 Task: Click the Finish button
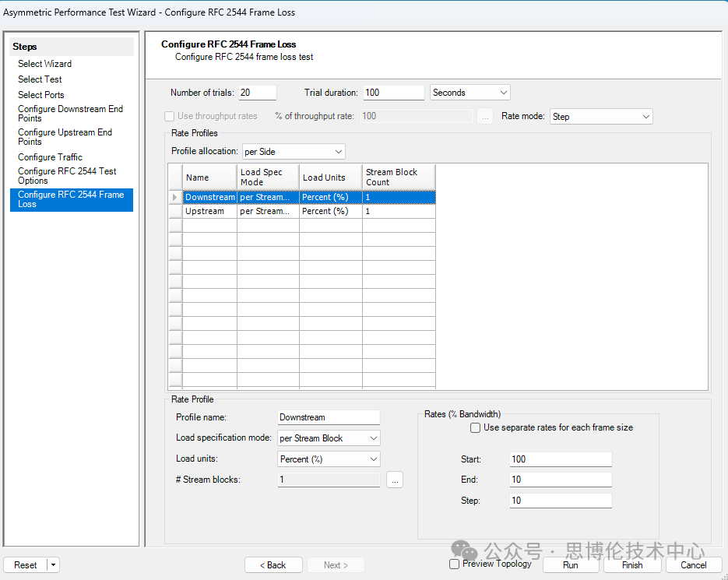[631, 565]
